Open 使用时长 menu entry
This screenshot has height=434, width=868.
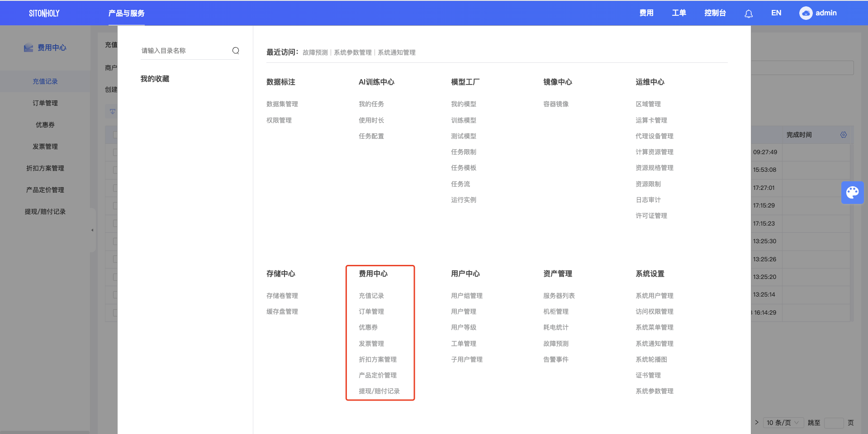pyautogui.click(x=371, y=120)
